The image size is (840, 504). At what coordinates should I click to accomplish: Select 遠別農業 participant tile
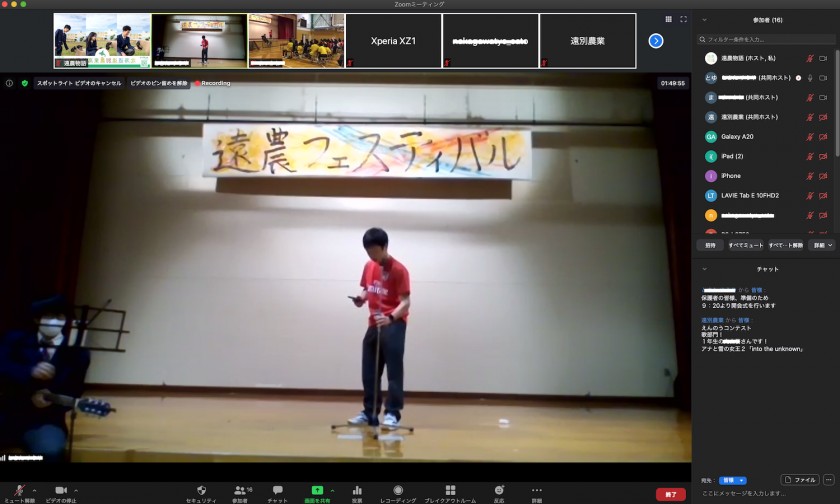(x=588, y=41)
